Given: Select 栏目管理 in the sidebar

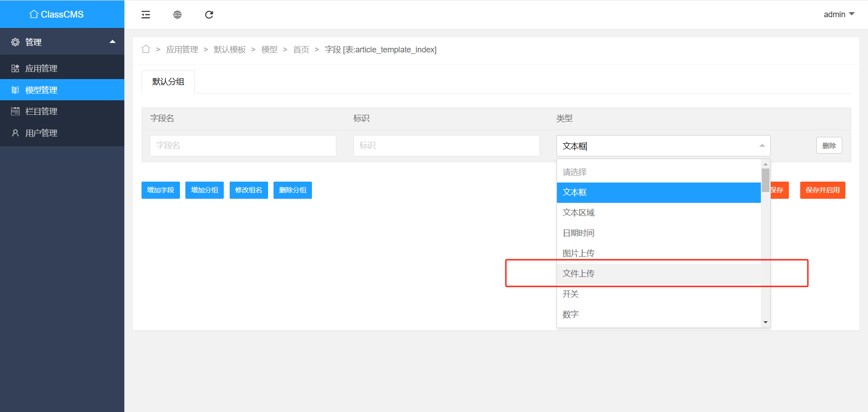Looking at the screenshot, I should (x=41, y=111).
